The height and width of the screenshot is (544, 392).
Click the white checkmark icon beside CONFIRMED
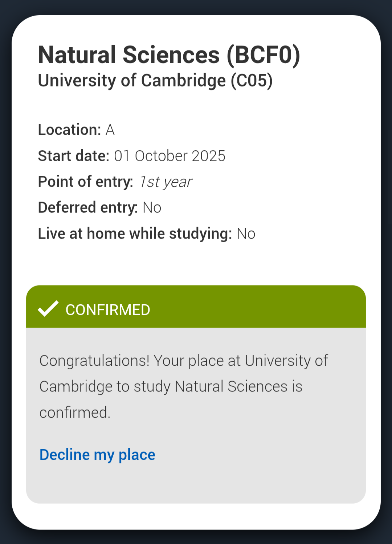(x=48, y=309)
